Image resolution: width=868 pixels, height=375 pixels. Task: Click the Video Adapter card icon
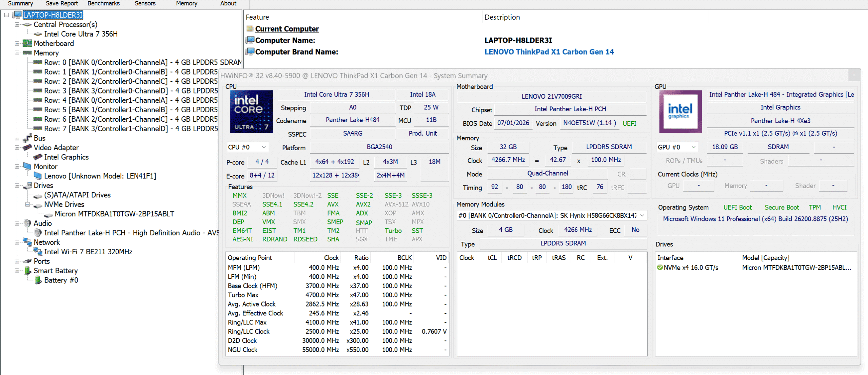[x=27, y=147]
